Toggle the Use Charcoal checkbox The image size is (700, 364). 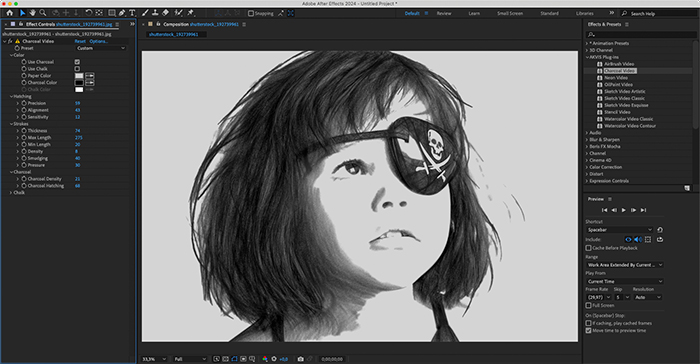click(x=77, y=62)
